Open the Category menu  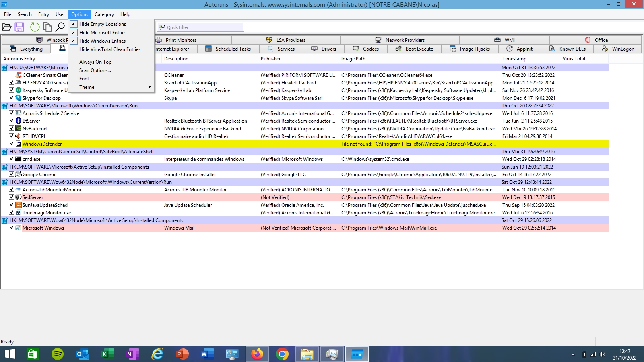(x=104, y=14)
